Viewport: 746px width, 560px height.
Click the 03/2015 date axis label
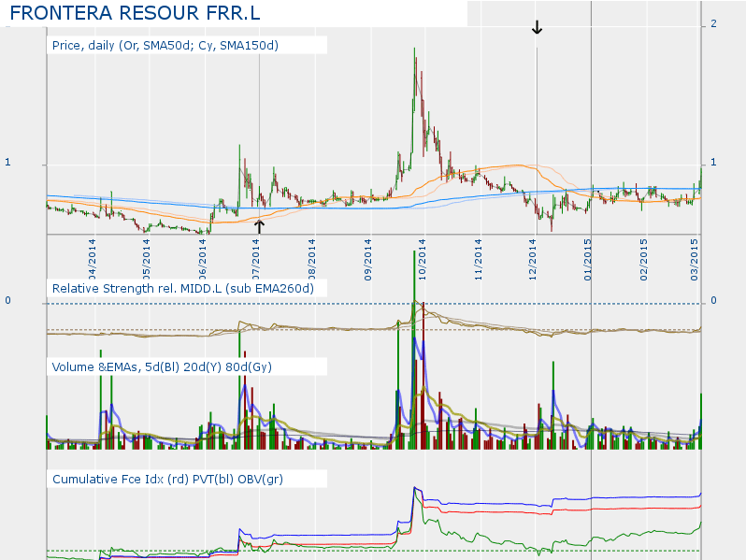click(695, 260)
